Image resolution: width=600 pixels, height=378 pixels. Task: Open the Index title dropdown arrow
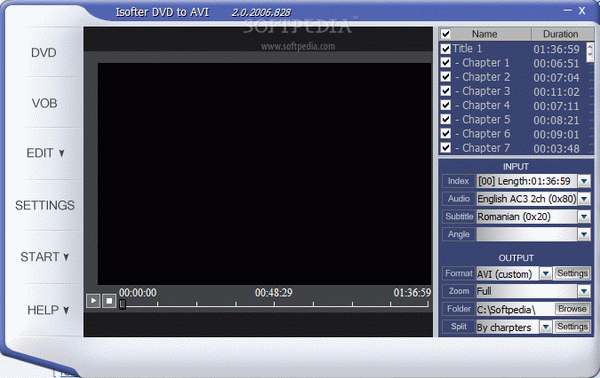click(x=584, y=181)
